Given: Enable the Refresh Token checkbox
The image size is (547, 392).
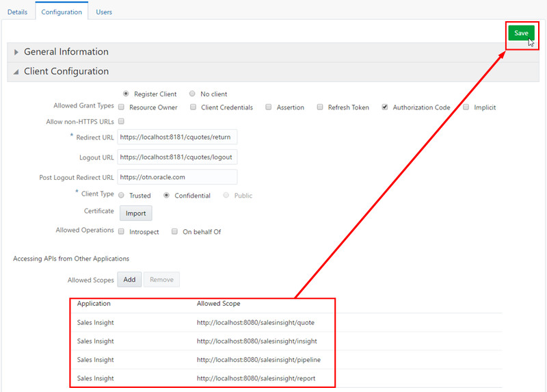Looking at the screenshot, I should click(320, 107).
